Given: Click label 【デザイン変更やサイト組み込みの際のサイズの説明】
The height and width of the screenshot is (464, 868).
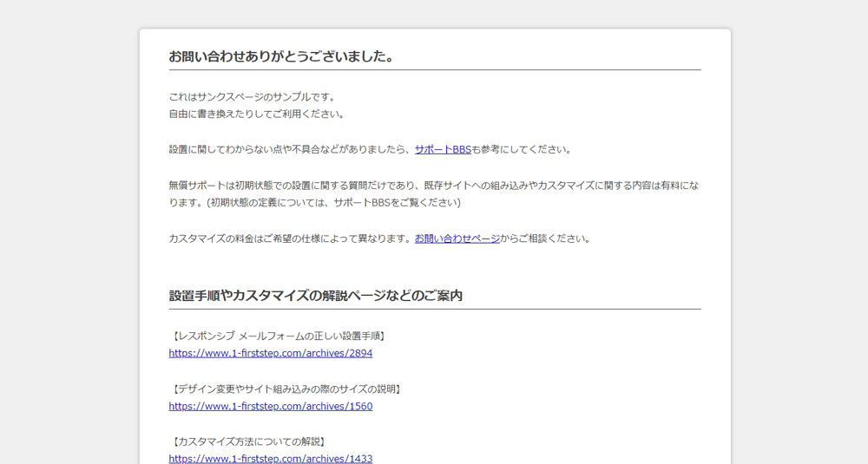Looking at the screenshot, I should pyautogui.click(x=286, y=389).
